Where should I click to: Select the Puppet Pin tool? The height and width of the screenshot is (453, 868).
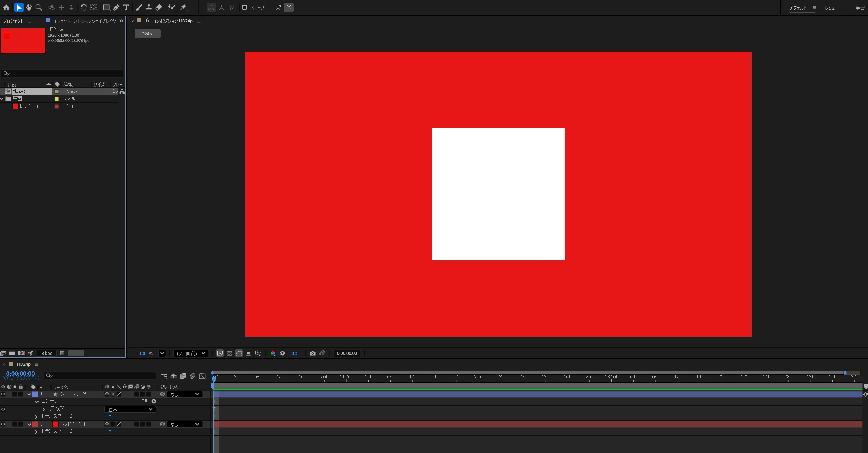pyautogui.click(x=184, y=7)
